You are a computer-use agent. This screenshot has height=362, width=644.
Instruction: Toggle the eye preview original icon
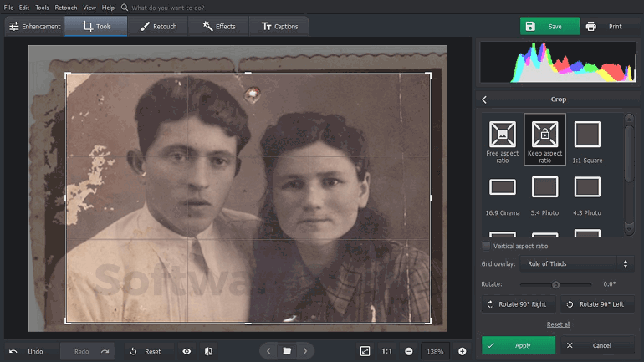187,352
